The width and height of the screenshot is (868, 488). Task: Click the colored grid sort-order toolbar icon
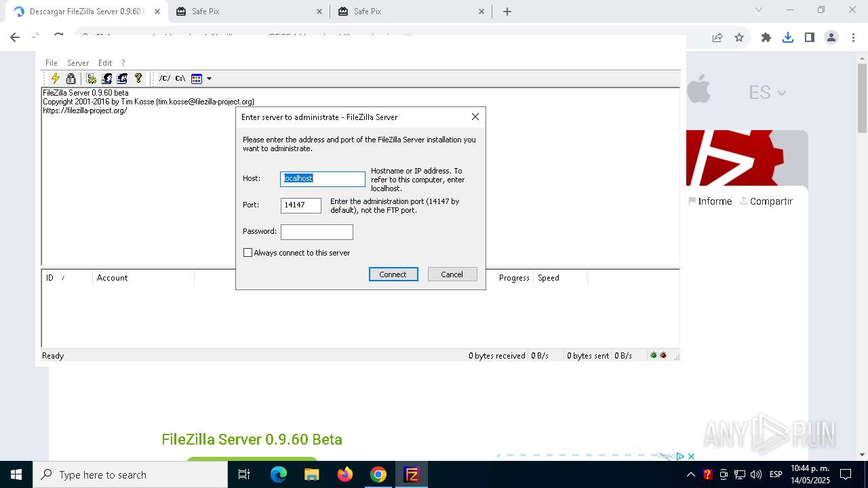click(197, 79)
